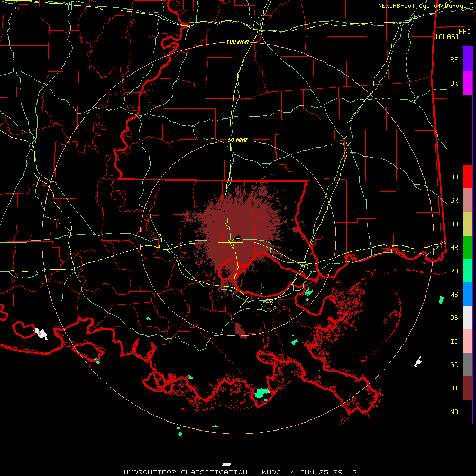The height and width of the screenshot is (476, 476).
Task: Click the GC legend label
Action: coord(454,365)
